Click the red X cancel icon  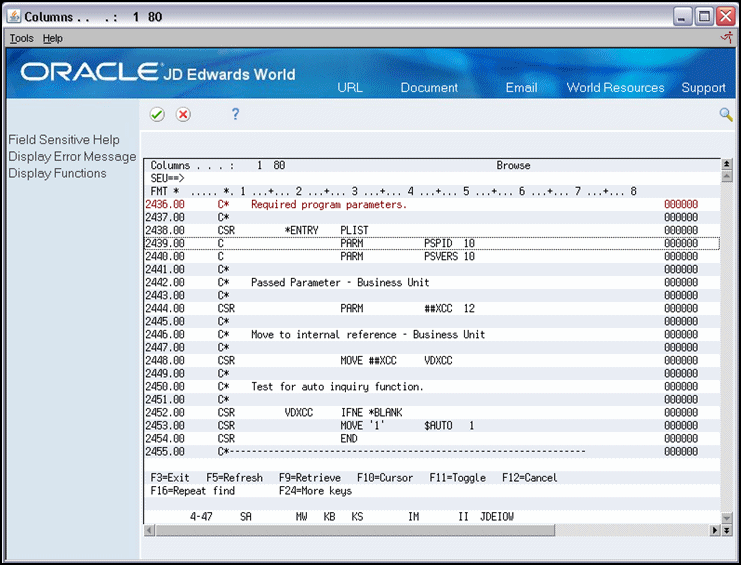pos(183,114)
